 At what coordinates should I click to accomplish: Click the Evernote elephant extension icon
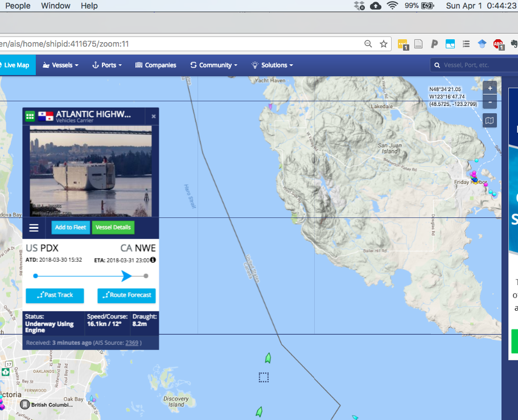[x=514, y=44]
